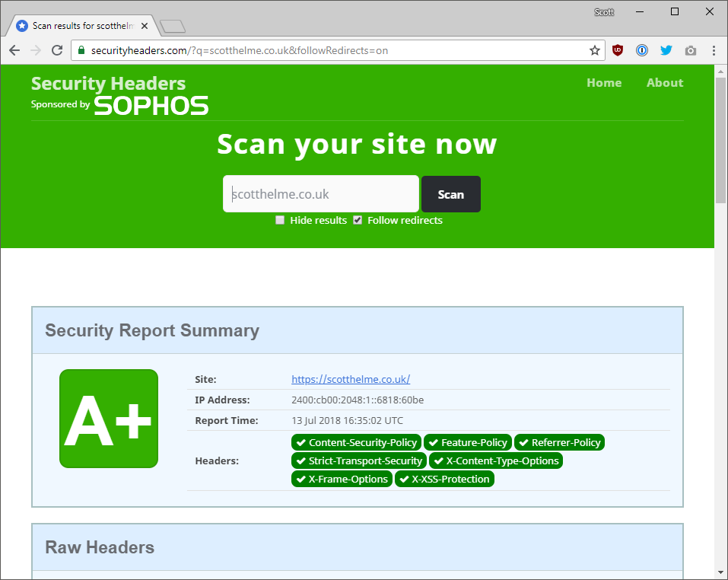Click the camera icon in the toolbar
Viewport: 728px width, 580px height.
point(690,50)
